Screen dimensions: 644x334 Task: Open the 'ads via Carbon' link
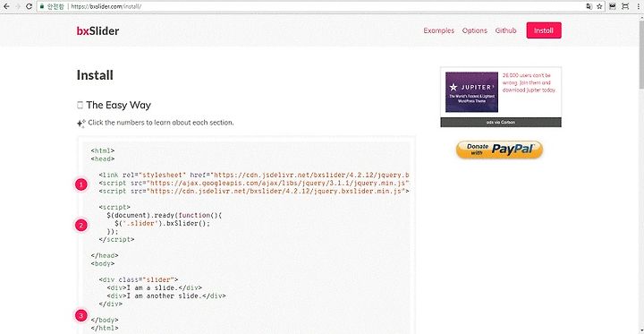pyautogui.click(x=501, y=122)
